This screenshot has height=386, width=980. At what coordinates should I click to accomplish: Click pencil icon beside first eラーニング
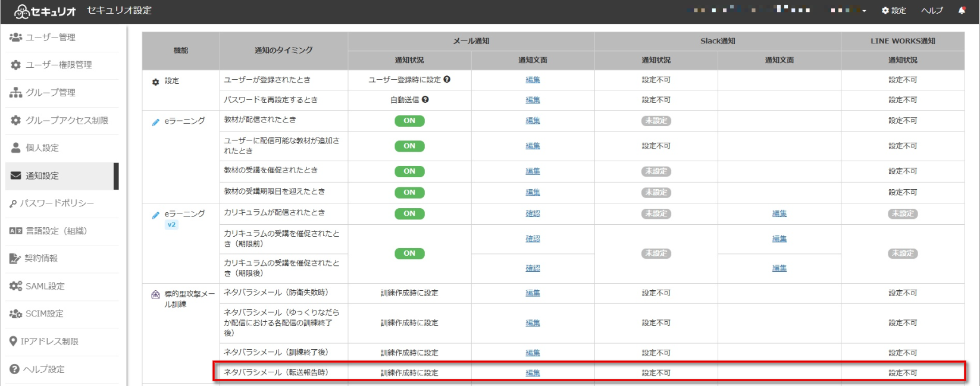tap(155, 122)
